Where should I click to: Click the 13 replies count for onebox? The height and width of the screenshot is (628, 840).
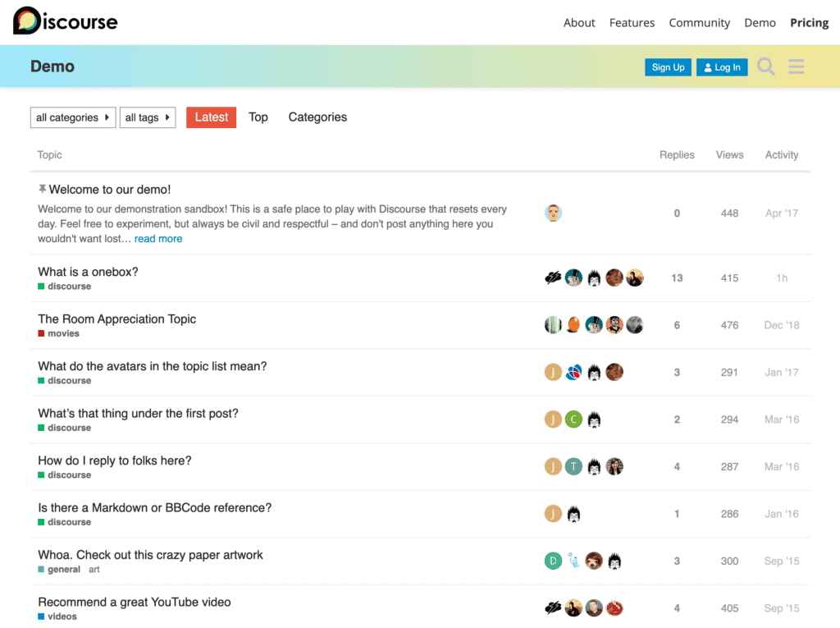677,277
